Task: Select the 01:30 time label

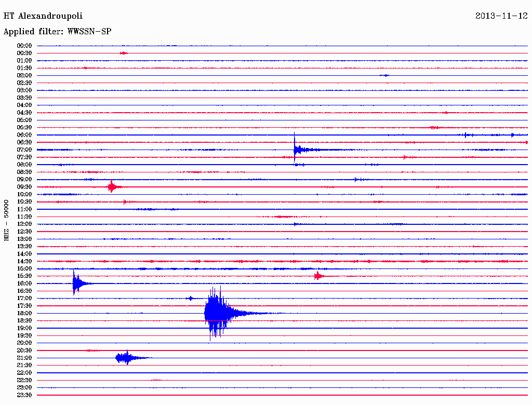Action: tap(24, 68)
